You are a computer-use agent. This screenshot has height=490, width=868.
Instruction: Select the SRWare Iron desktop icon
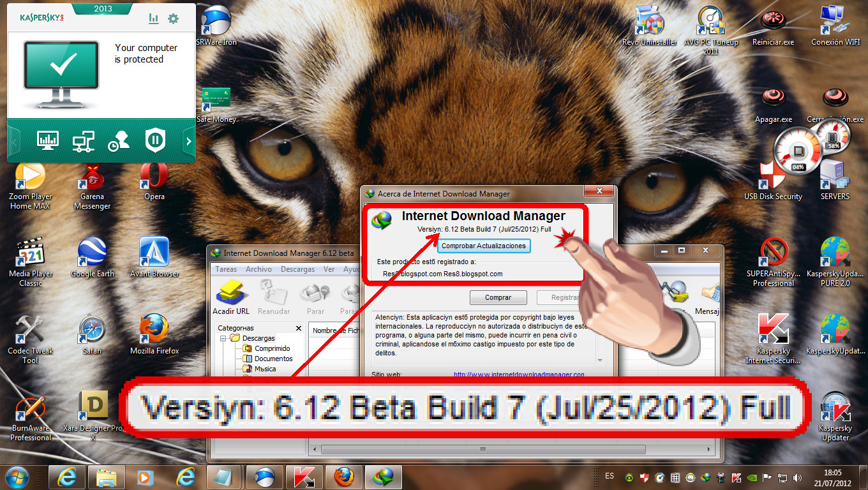(216, 26)
